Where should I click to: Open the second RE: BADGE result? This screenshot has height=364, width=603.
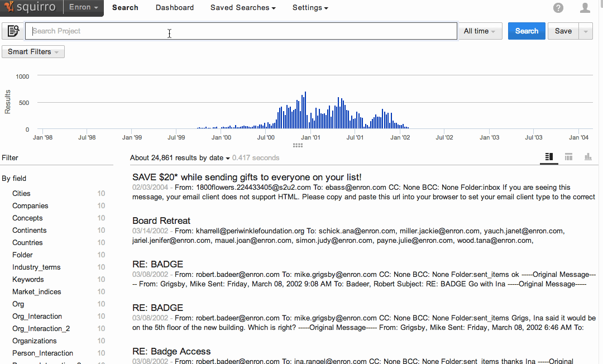tap(157, 308)
